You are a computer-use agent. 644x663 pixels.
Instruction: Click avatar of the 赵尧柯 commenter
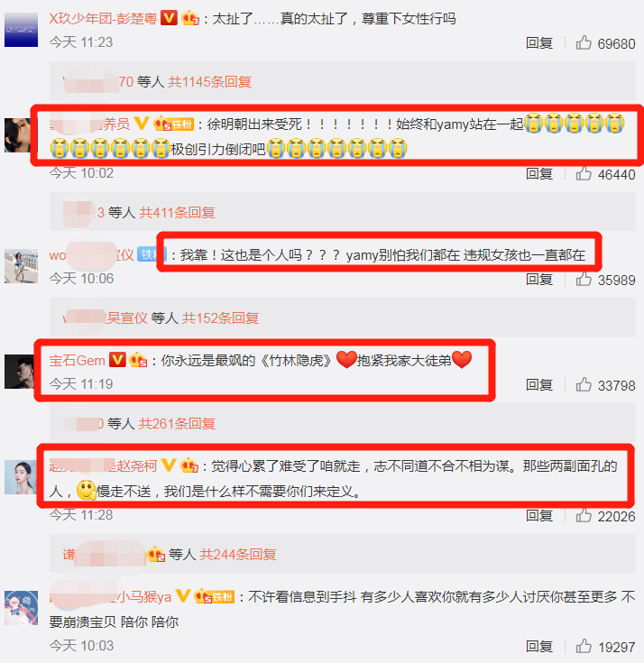(x=21, y=477)
